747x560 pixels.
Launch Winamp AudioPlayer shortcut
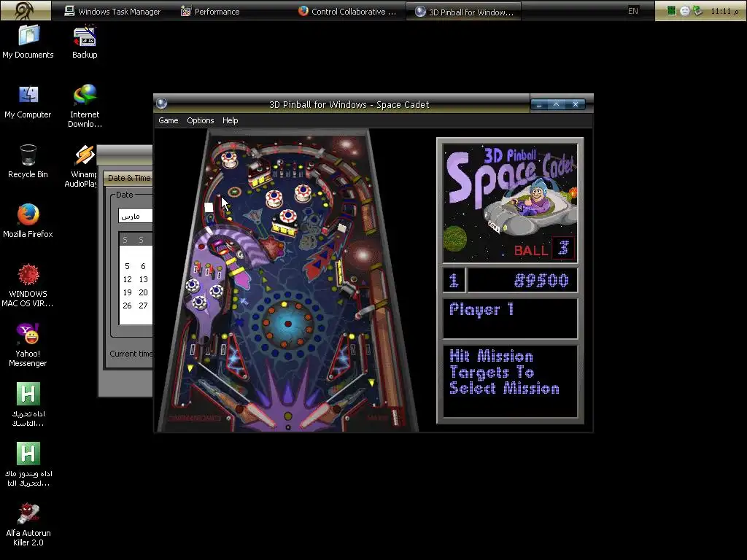(82, 166)
